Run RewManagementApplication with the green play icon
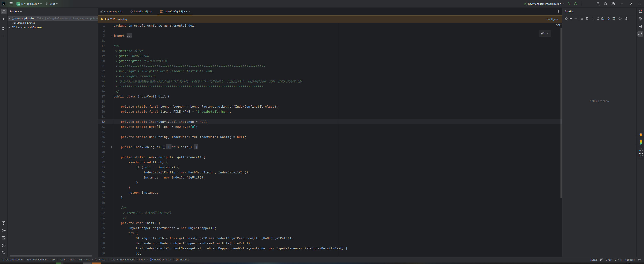The width and height of the screenshot is (644, 264). pyautogui.click(x=569, y=4)
